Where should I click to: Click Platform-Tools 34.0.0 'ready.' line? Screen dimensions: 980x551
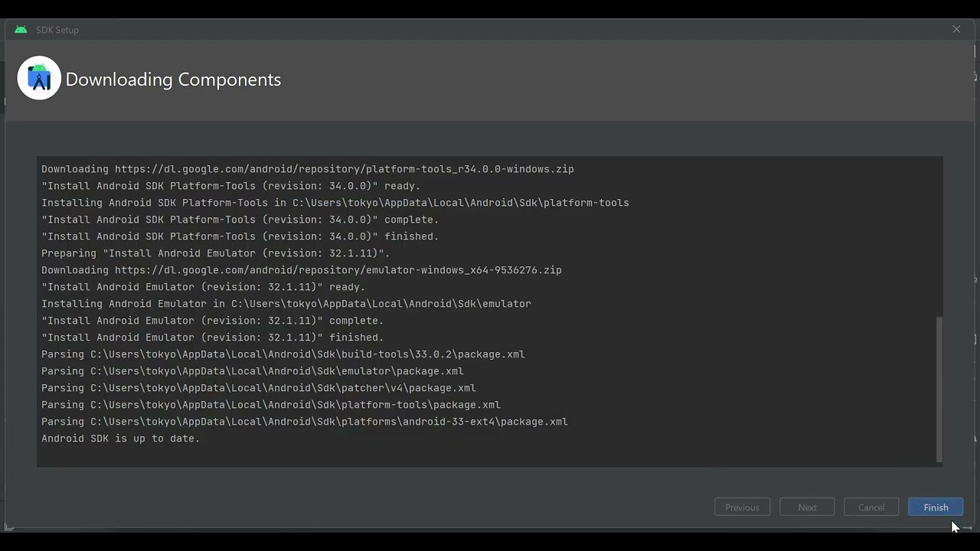click(x=230, y=186)
